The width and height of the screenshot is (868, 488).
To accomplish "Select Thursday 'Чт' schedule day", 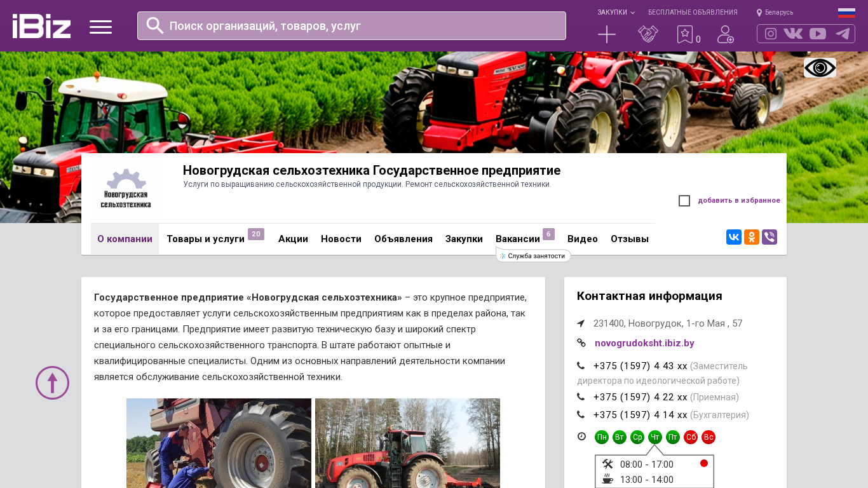I will pyautogui.click(x=655, y=437).
